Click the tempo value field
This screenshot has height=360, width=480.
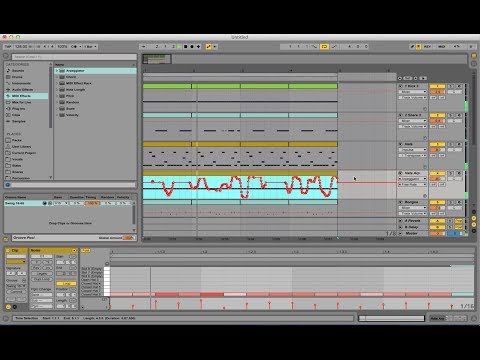pos(21,47)
